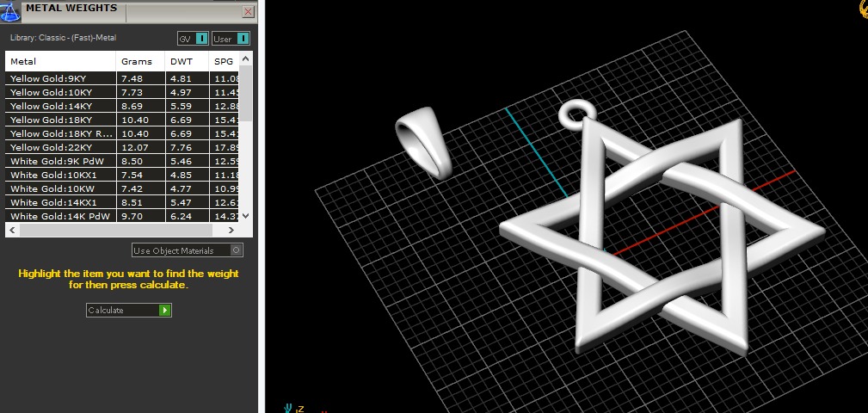The image size is (868, 413).
Task: Select the White Gold:14KX1 row
Action: tap(122, 202)
